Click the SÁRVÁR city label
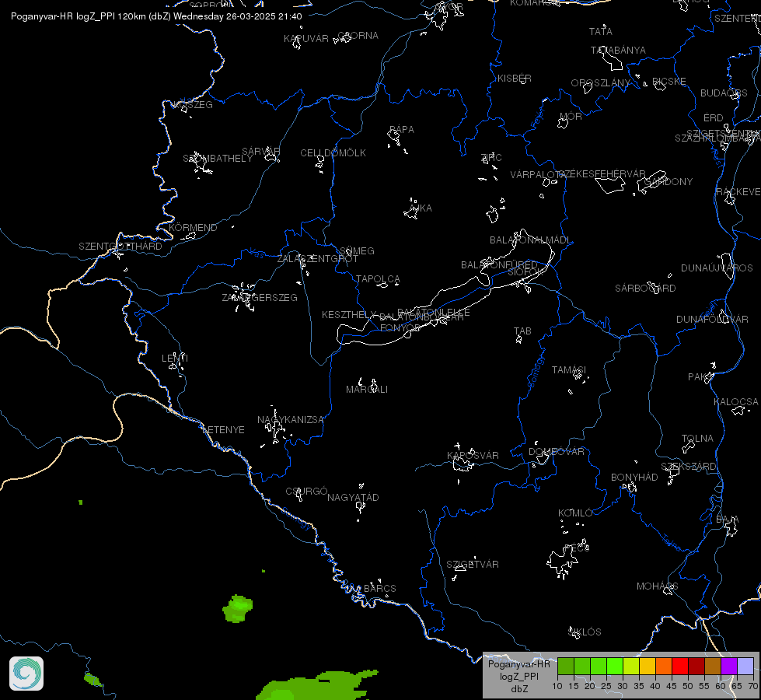The width and height of the screenshot is (761, 700). (260, 152)
